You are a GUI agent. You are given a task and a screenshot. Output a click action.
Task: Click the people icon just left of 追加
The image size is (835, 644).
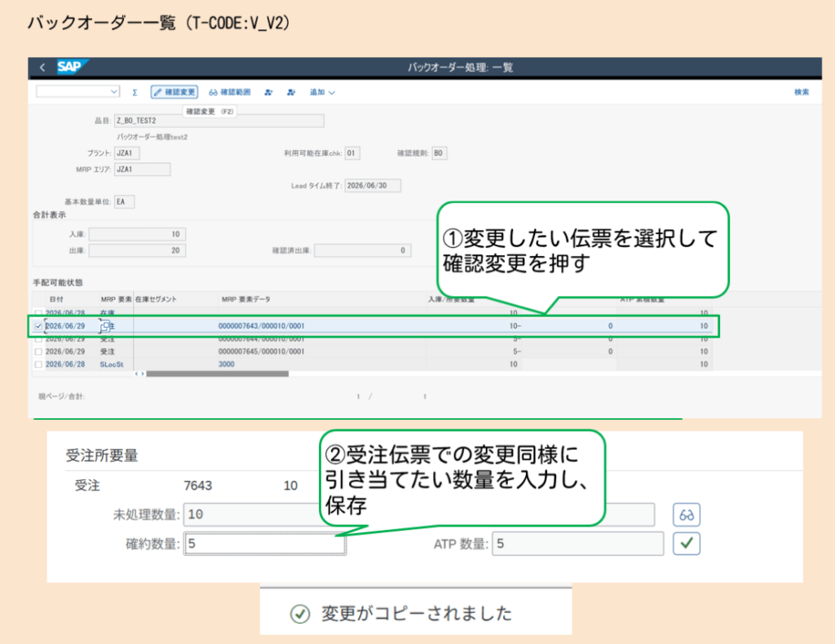[291, 93]
